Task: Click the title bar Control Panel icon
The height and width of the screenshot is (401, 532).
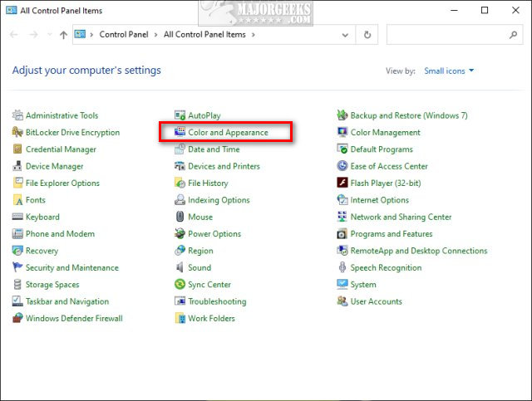Action: (x=11, y=10)
